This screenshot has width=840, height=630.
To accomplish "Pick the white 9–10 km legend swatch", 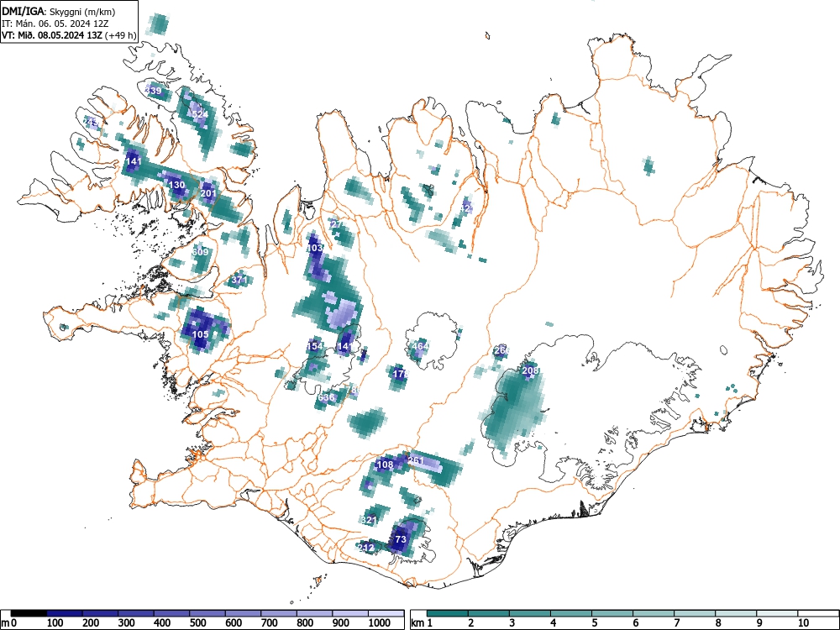I will (777, 613).
